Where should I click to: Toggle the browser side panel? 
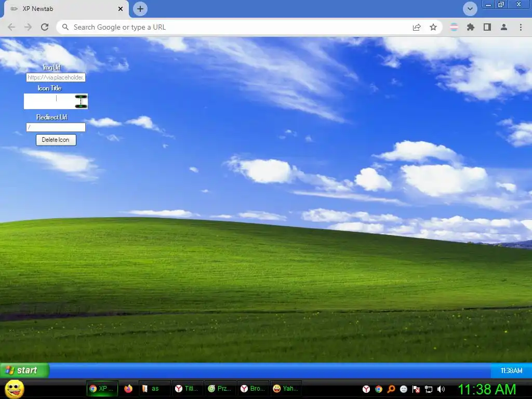click(487, 27)
